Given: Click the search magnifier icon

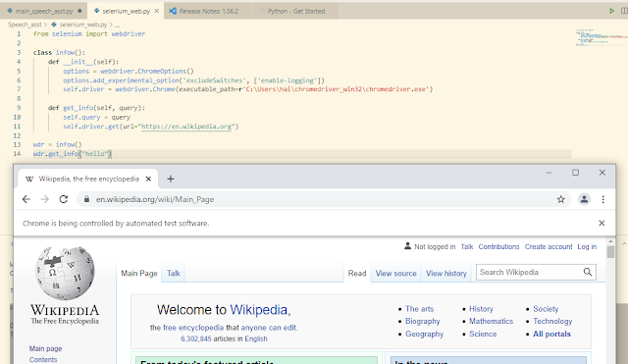Looking at the screenshot, I should point(587,273).
